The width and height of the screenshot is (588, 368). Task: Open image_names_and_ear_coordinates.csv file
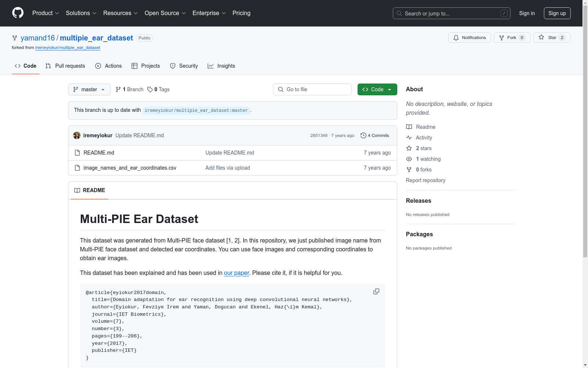[x=130, y=168]
